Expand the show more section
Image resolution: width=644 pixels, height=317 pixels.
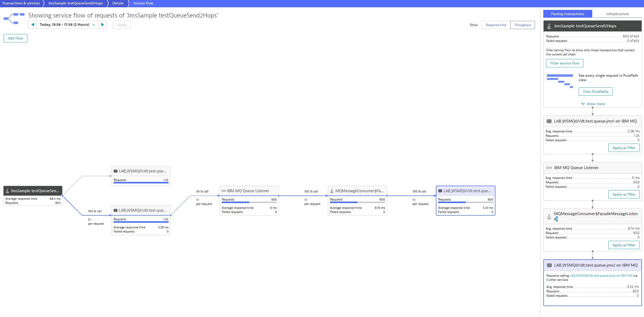click(x=593, y=104)
